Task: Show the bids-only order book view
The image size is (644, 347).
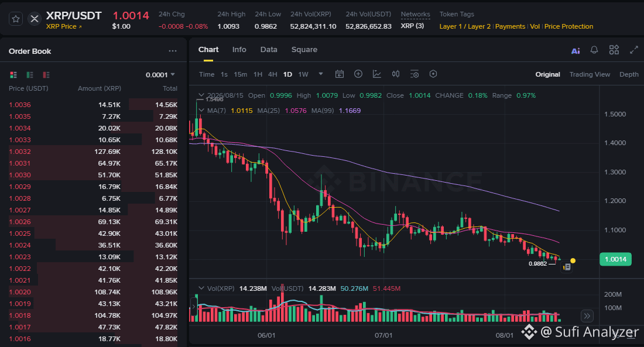Action: pyautogui.click(x=30, y=75)
